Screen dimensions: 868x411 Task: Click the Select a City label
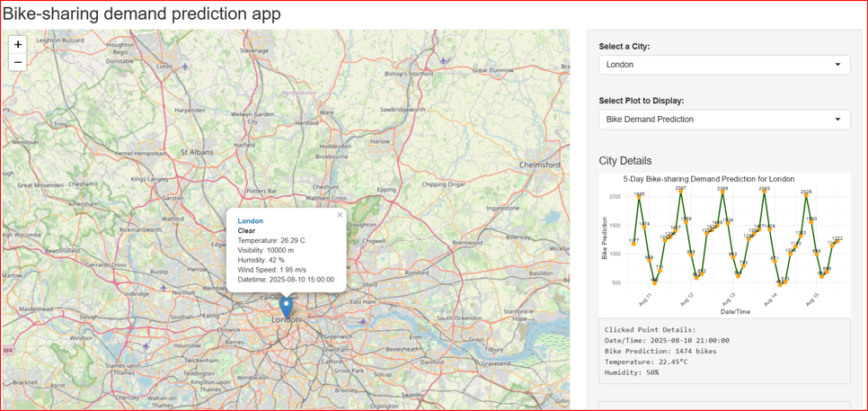pyautogui.click(x=624, y=47)
